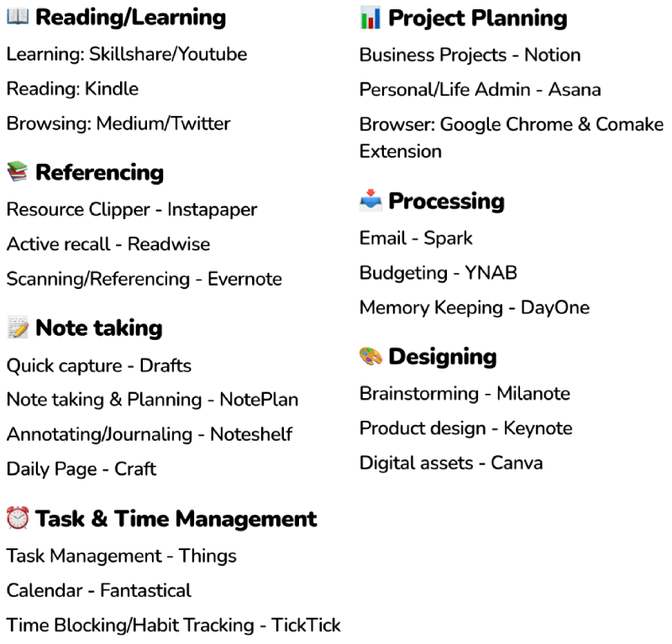The height and width of the screenshot is (644, 672).
Task: Click the alarm clock emoji icon
Action: tap(18, 519)
